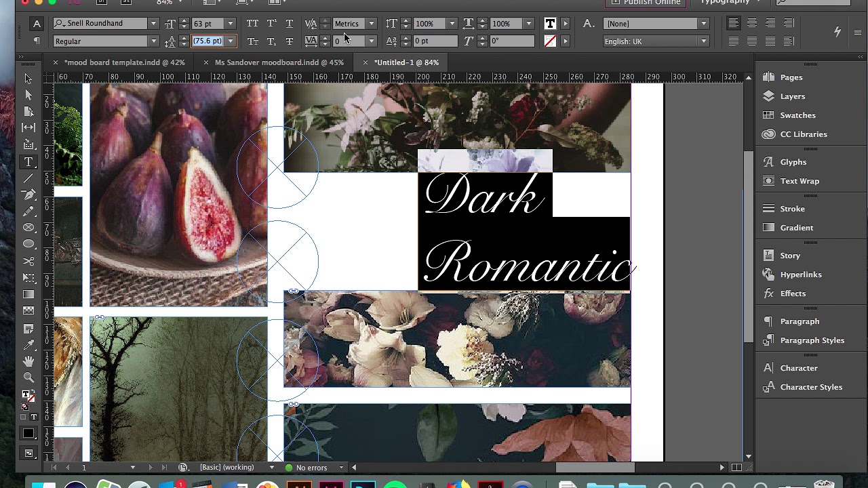Open the Layers panel

[x=793, y=96]
